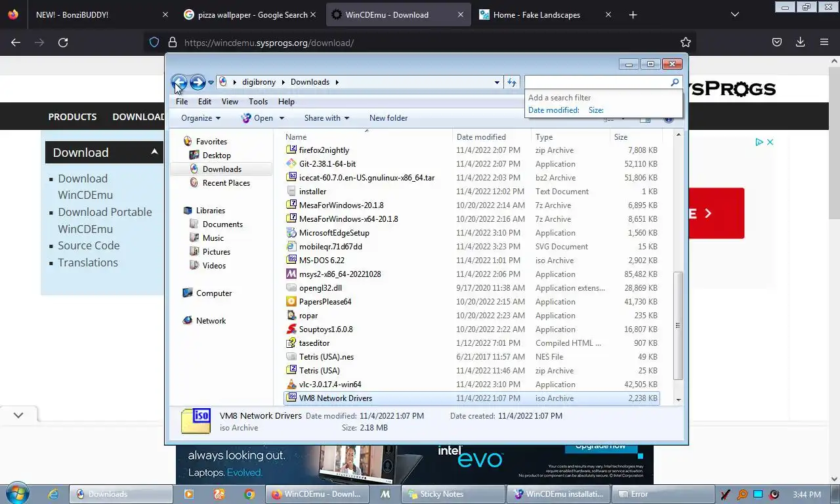This screenshot has height=504, width=840.
Task: Open the Edit menu
Action: [x=205, y=102]
